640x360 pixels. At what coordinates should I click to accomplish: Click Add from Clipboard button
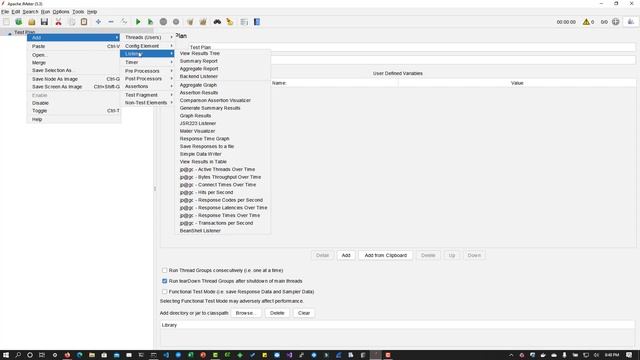(x=386, y=255)
